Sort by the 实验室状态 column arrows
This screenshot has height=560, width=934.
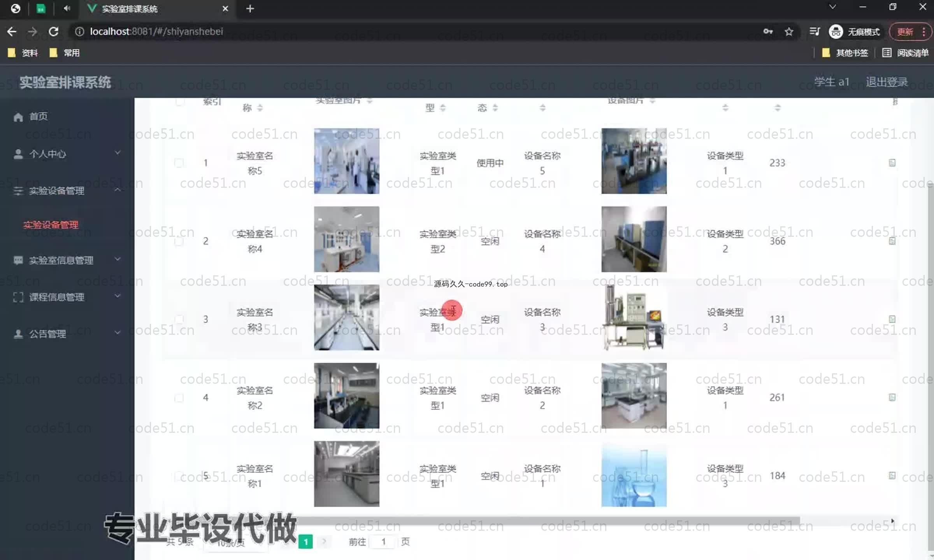[495, 108]
